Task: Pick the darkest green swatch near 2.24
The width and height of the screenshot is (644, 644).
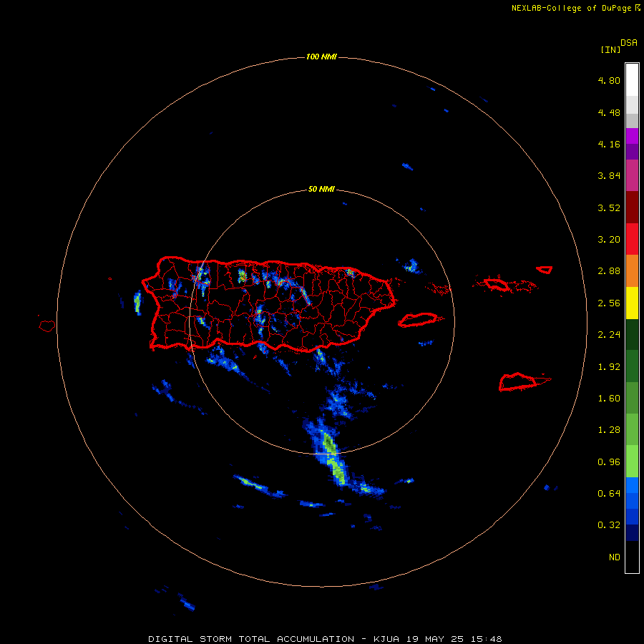Action: [632, 335]
